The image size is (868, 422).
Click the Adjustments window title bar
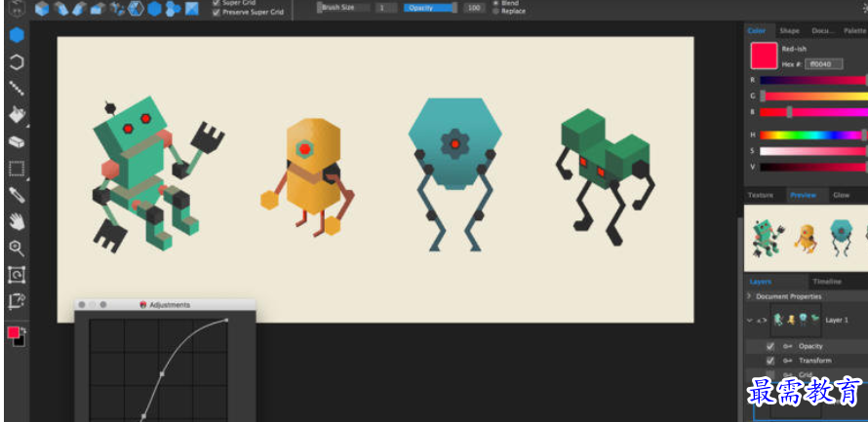(165, 305)
